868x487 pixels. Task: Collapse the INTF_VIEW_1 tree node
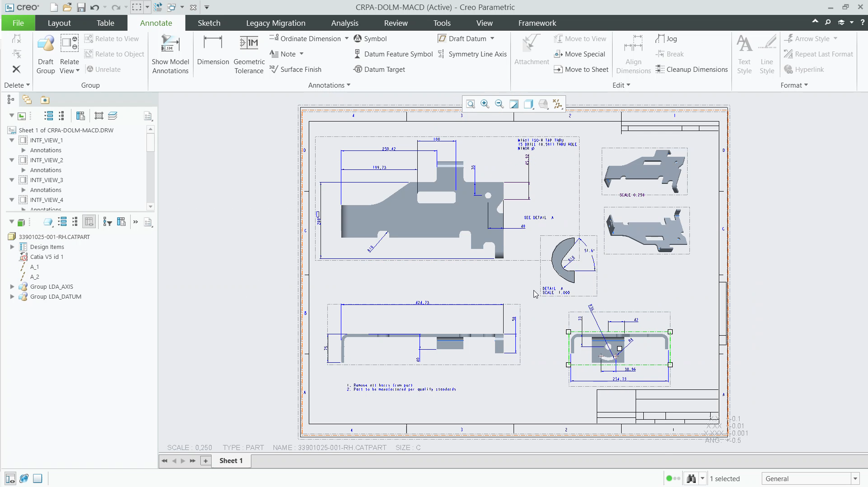click(12, 140)
